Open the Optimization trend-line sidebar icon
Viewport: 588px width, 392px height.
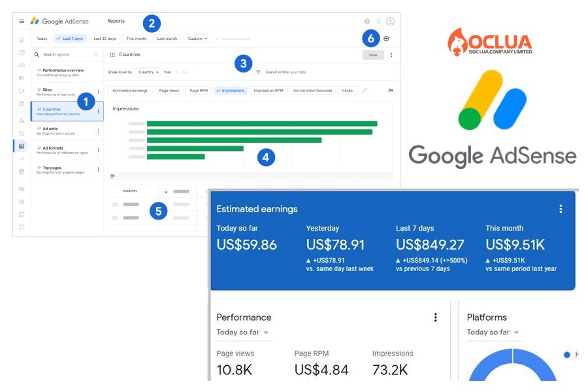pyautogui.click(x=22, y=159)
